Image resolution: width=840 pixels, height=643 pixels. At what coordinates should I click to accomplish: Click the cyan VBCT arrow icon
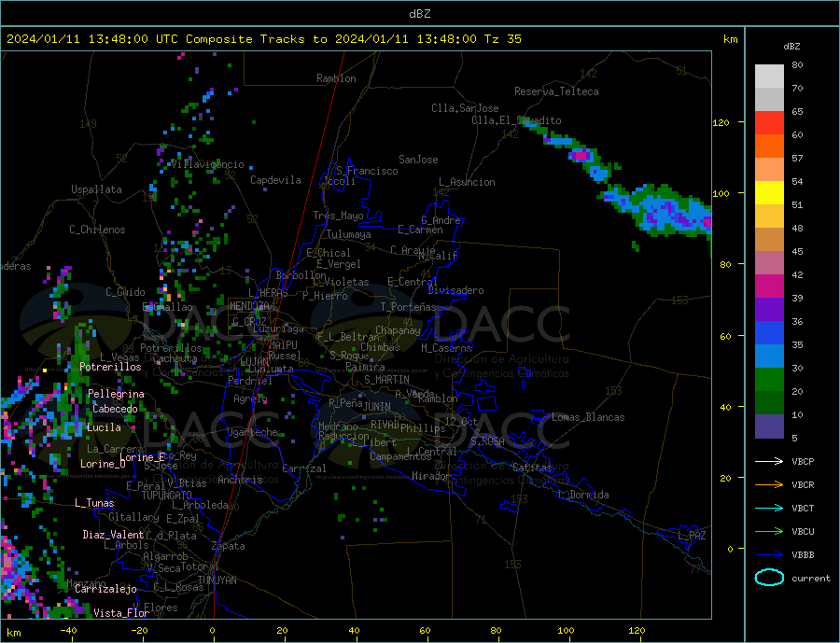pos(769,508)
